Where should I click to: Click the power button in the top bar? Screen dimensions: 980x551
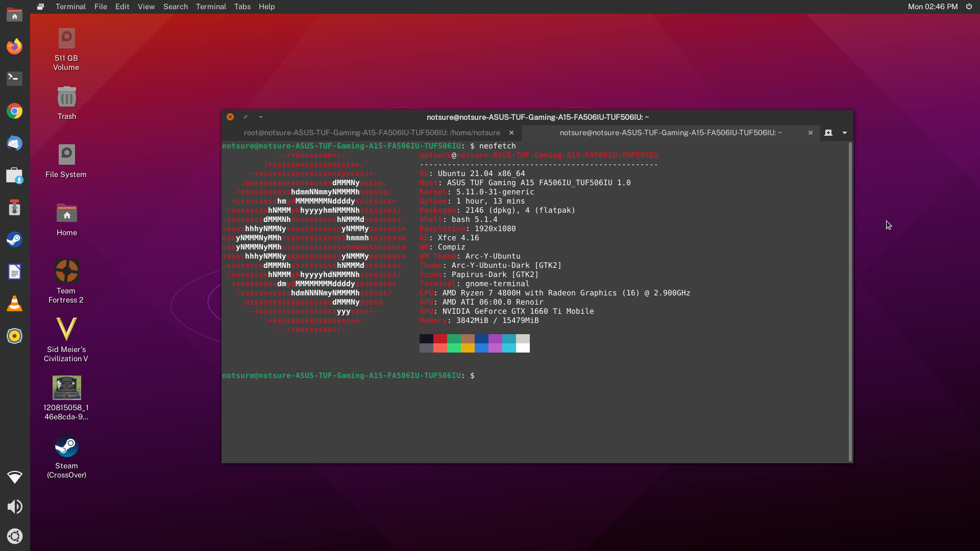click(x=969, y=7)
